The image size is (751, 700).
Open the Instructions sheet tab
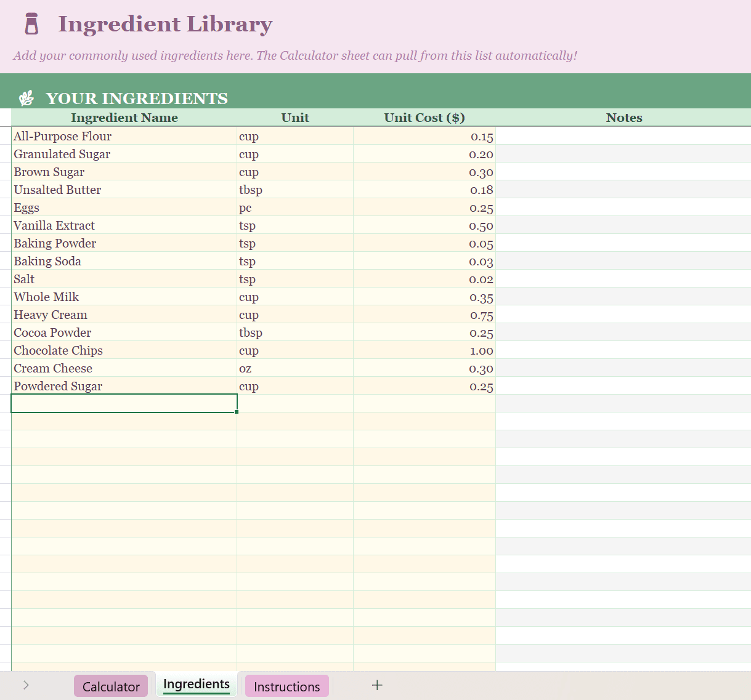coord(286,686)
